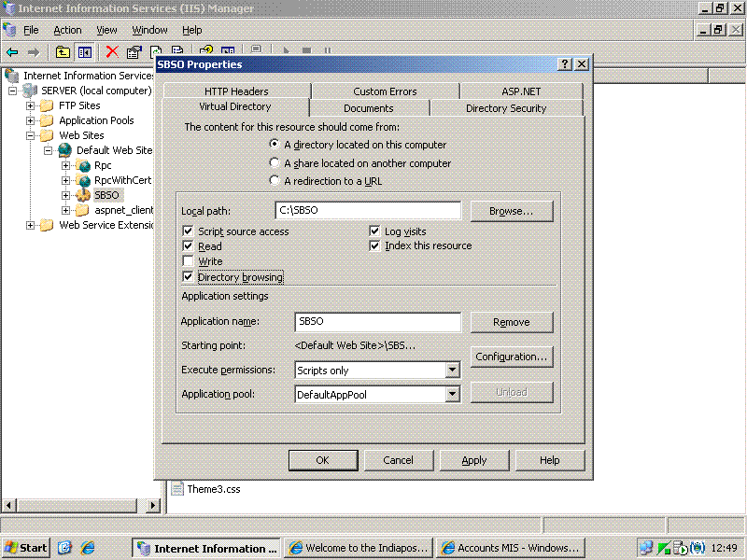Select 'A share located on another computer' option

click(274, 162)
